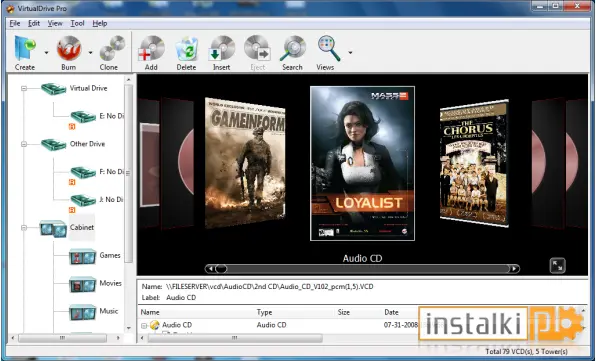Screen dimensions: 596x361
Task: Click the Add disc icon
Action: tap(151, 48)
